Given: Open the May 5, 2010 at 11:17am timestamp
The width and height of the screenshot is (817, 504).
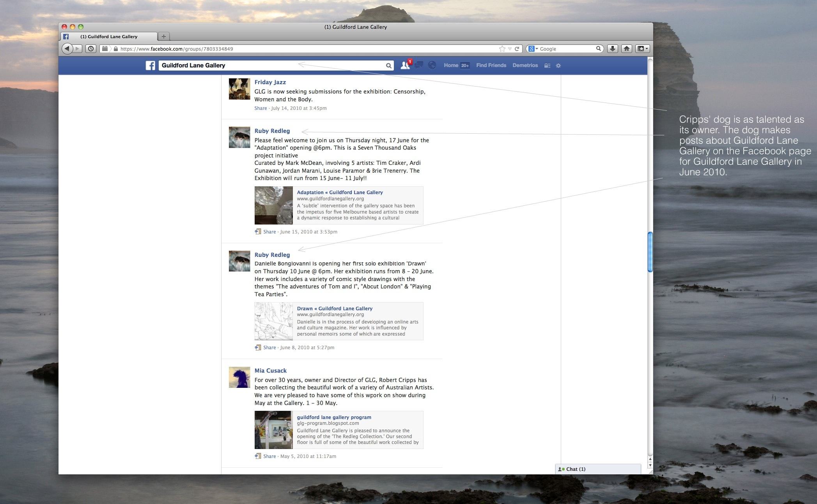Looking at the screenshot, I should click(x=308, y=456).
